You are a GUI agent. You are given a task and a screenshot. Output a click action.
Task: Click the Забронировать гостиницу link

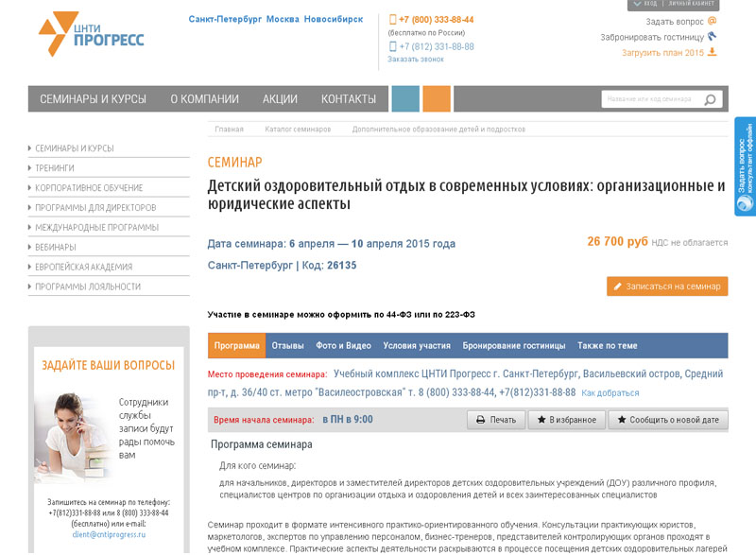[652, 37]
